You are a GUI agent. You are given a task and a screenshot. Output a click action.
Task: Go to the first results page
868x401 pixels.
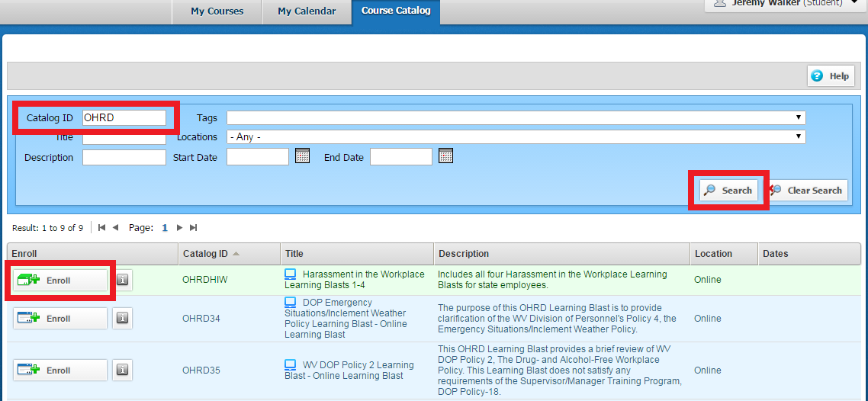point(102,227)
